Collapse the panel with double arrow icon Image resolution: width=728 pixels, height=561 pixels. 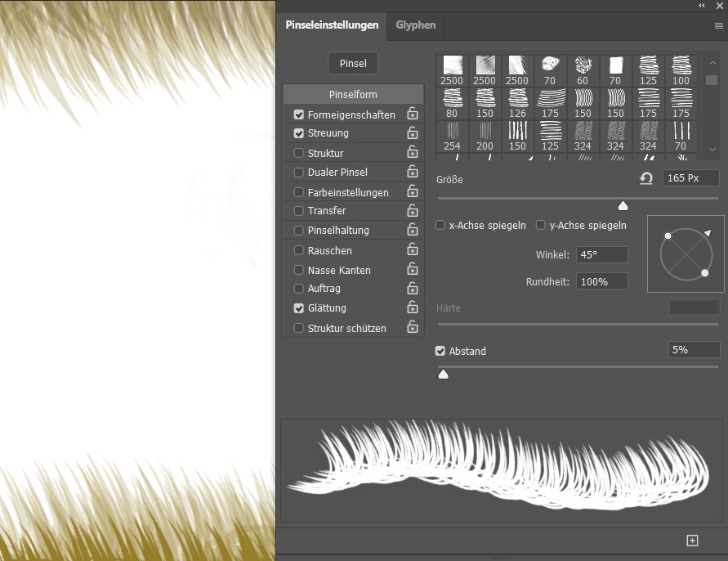point(702,6)
